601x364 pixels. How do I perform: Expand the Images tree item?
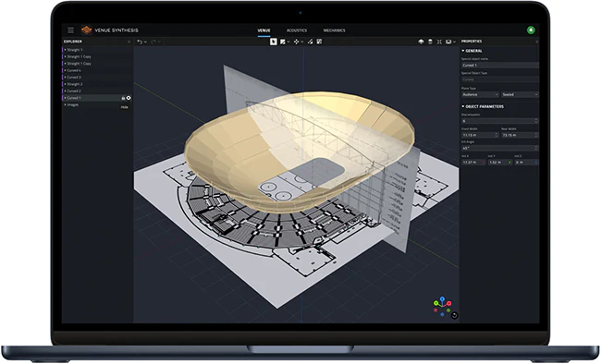(x=65, y=104)
